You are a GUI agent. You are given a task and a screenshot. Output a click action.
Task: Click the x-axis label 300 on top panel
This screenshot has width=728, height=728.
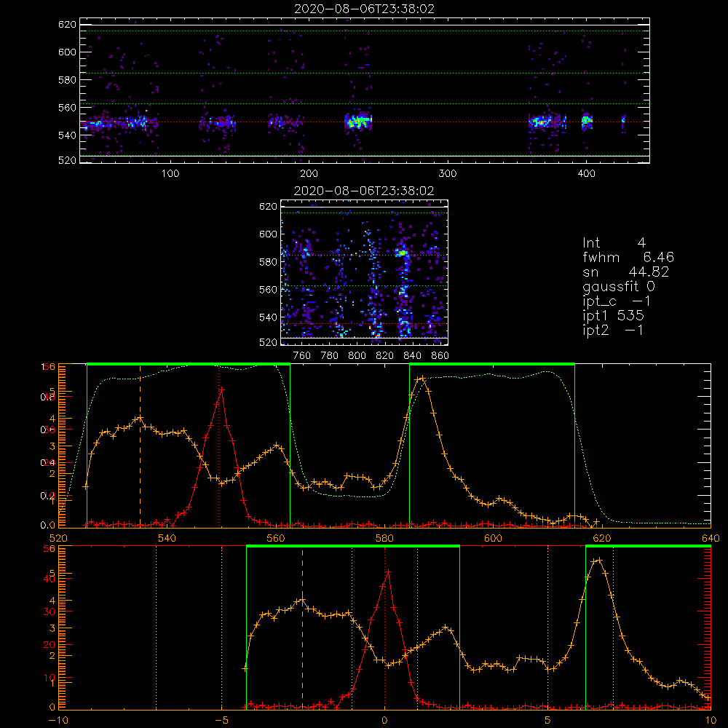448,174
